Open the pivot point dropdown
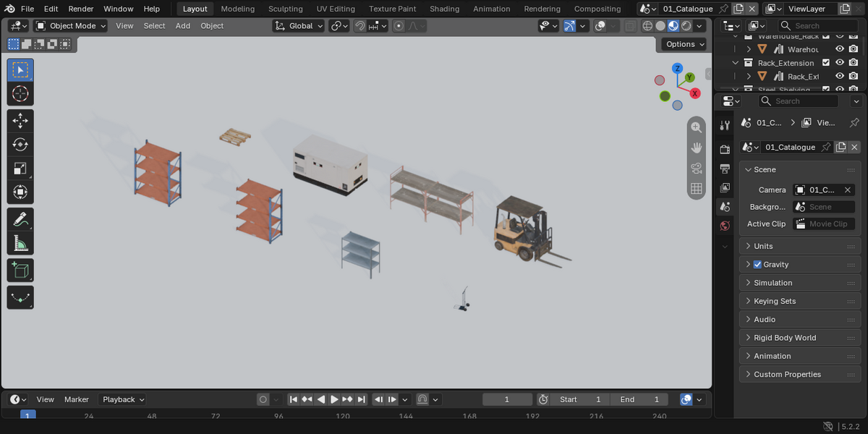This screenshot has height=434, width=868. click(x=339, y=26)
